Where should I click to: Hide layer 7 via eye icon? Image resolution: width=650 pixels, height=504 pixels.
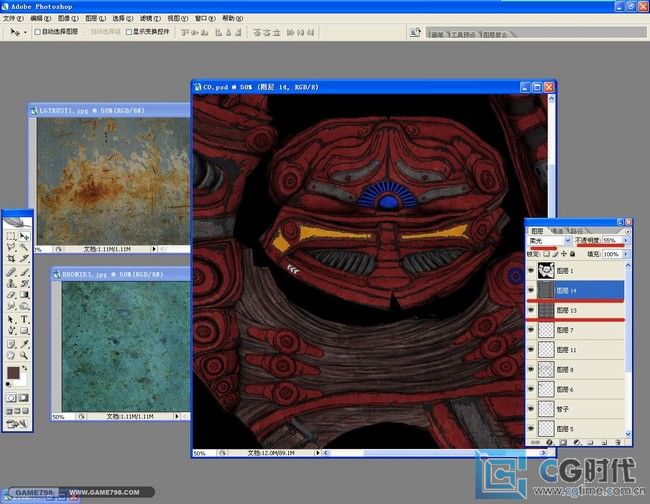531,330
